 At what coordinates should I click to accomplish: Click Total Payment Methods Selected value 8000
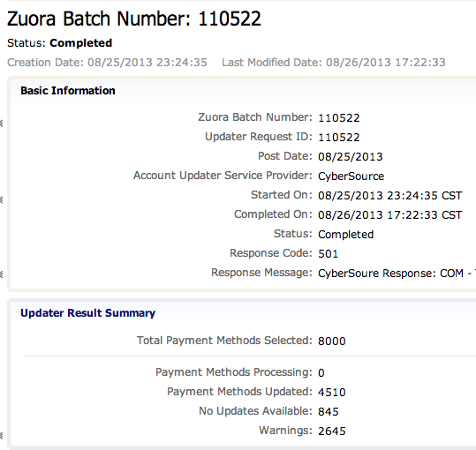332,341
